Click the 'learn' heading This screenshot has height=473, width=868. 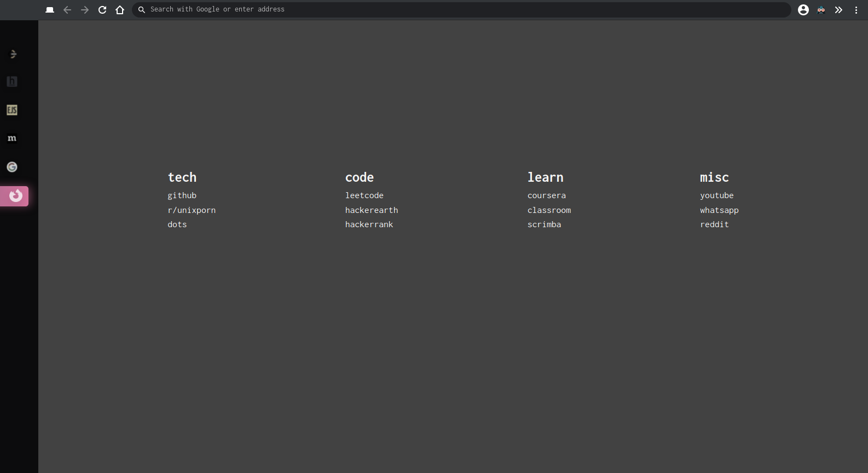click(x=546, y=177)
